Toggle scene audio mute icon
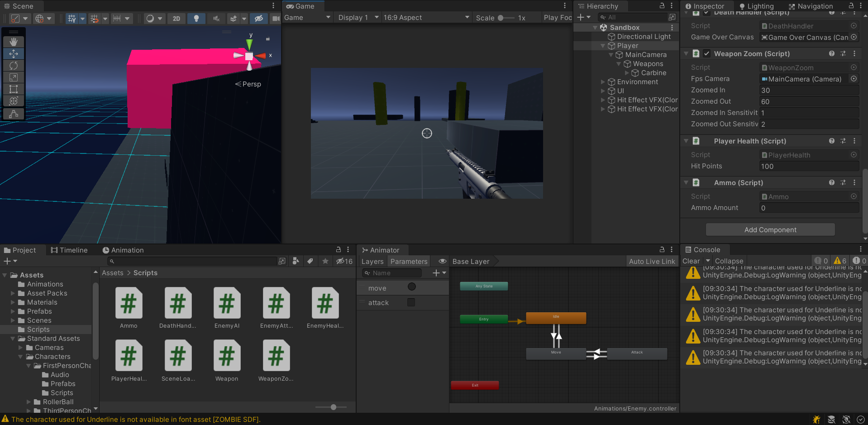This screenshot has height=425, width=868. coord(216,19)
